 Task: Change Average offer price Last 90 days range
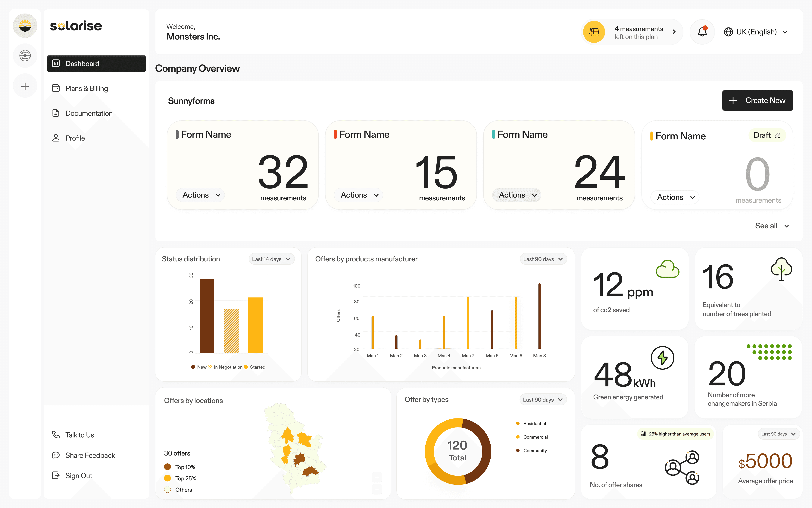tap(778, 434)
